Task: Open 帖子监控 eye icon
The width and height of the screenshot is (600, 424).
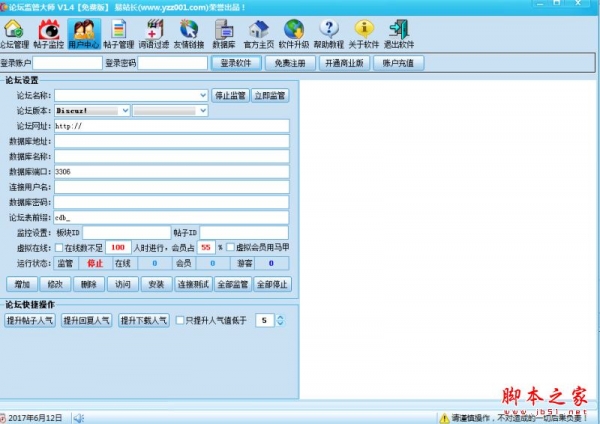Action: 49,34
